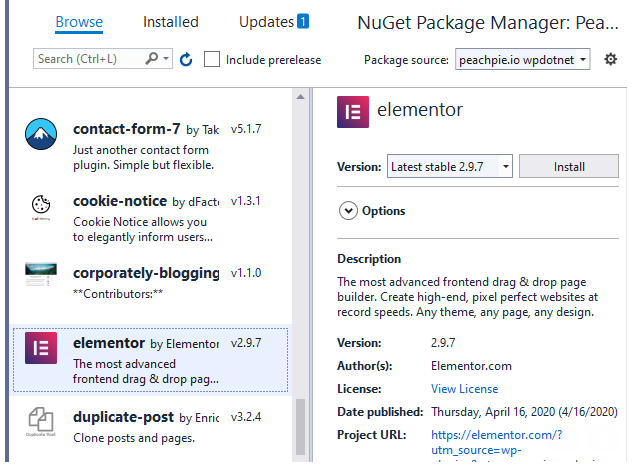Click the package list scroll up arrow
Screen dimensions: 637x470
301,97
